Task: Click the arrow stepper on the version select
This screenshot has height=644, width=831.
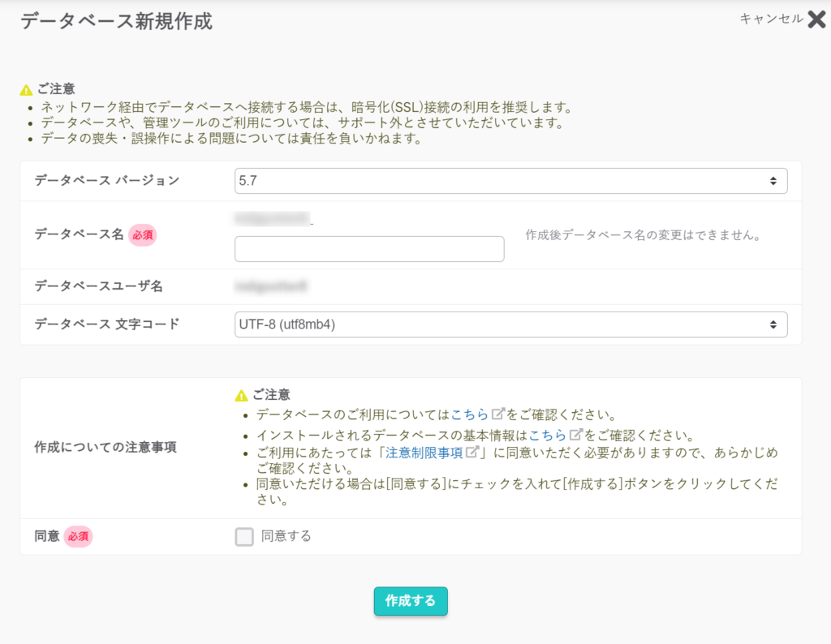Action: pyautogui.click(x=773, y=181)
